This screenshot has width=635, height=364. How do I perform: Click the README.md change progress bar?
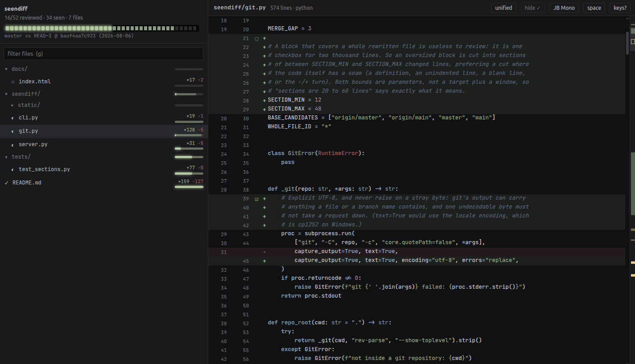(189, 187)
